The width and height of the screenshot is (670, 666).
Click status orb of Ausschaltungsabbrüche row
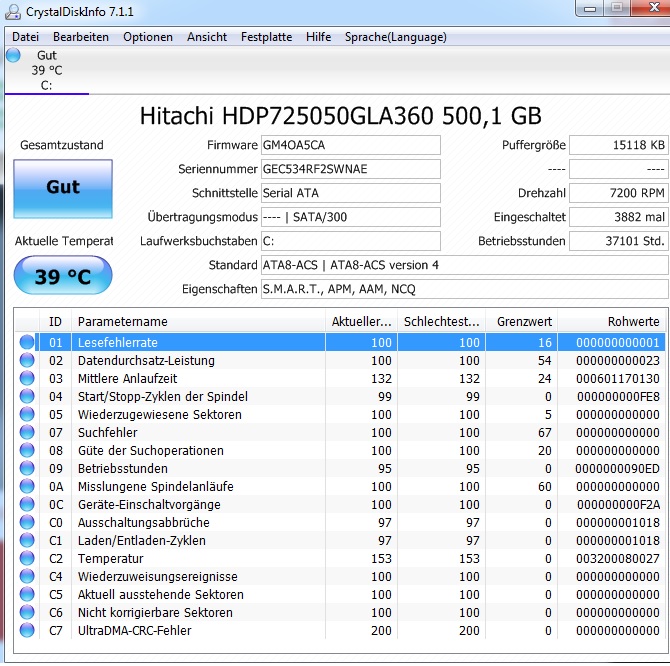pos(27,522)
